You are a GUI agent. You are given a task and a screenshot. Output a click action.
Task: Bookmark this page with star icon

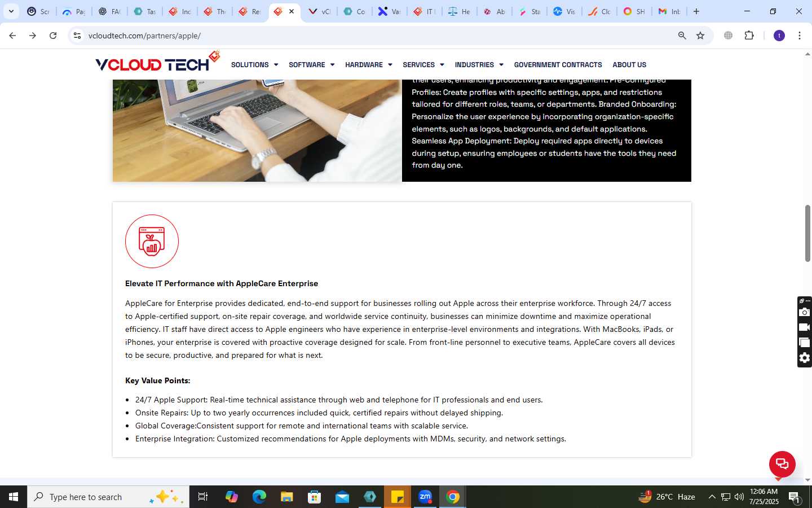click(700, 36)
